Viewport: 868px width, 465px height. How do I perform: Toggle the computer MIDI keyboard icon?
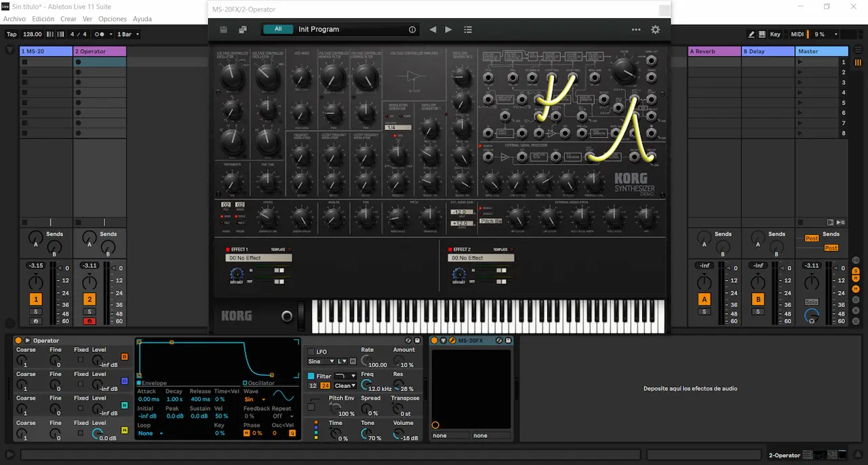762,34
